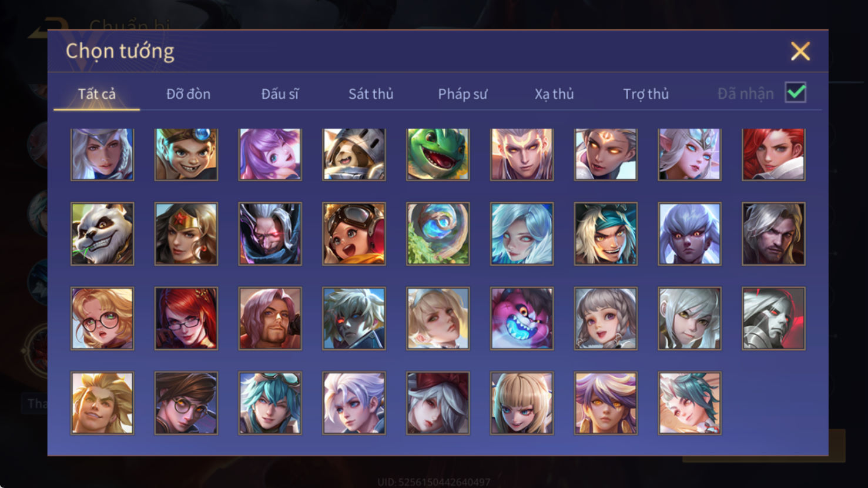Screen dimensions: 868x488
Task: Select the swirling blue orb nature hero
Action: (438, 234)
